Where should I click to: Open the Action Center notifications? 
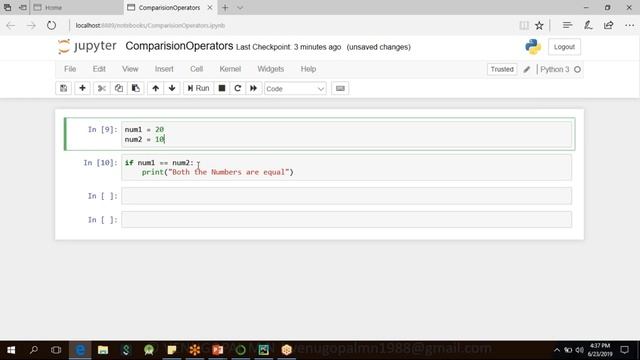click(x=624, y=350)
